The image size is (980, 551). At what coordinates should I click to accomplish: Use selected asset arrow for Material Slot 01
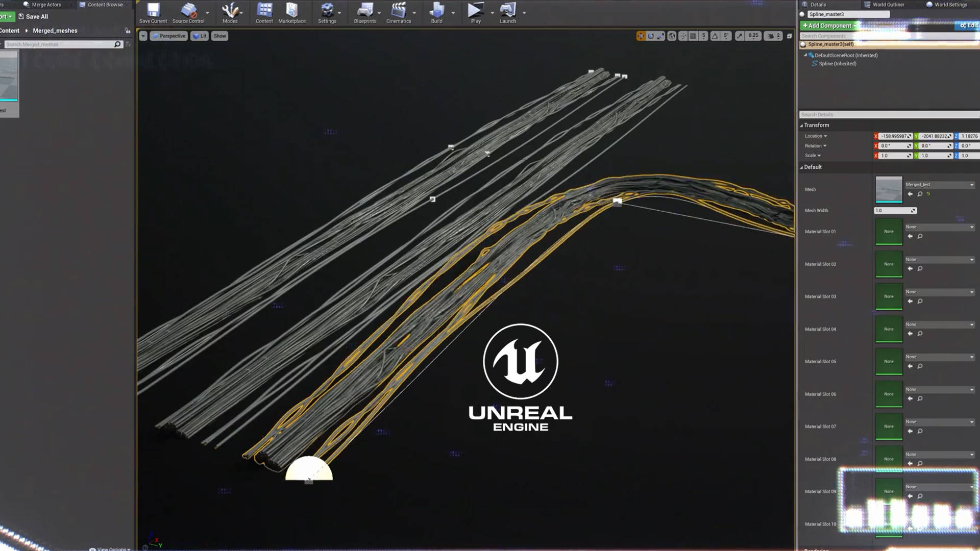click(x=910, y=236)
